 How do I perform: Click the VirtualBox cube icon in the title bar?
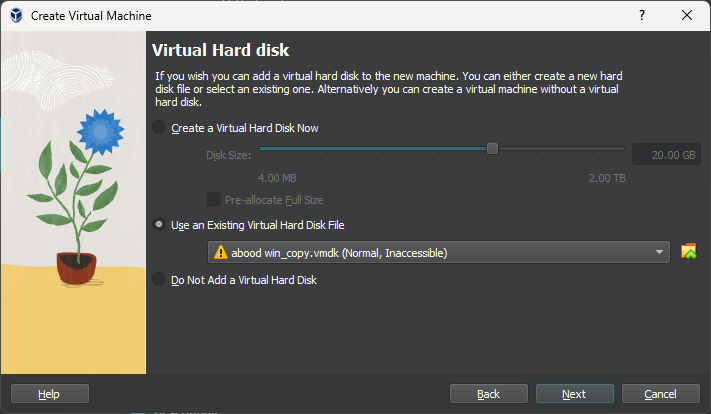tap(16, 15)
